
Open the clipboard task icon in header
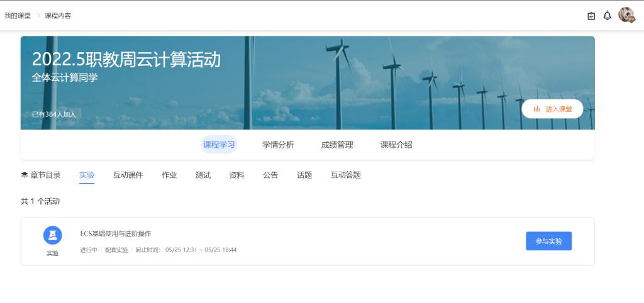pos(591,16)
